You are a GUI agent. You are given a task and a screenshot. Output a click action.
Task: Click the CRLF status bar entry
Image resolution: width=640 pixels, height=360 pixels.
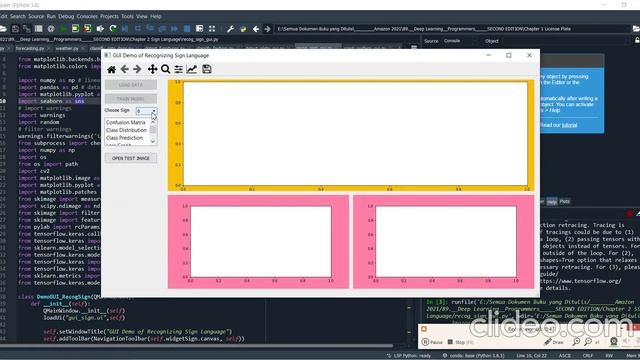pos(588,356)
